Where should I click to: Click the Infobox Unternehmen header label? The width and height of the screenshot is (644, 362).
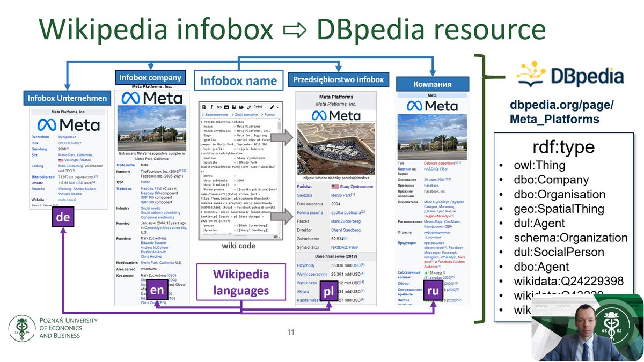point(67,99)
